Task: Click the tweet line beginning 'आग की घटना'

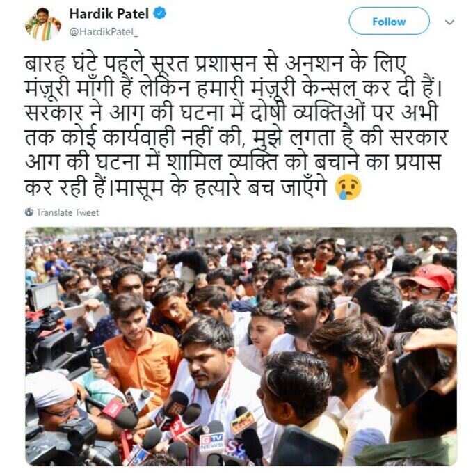Action: pos(232,163)
